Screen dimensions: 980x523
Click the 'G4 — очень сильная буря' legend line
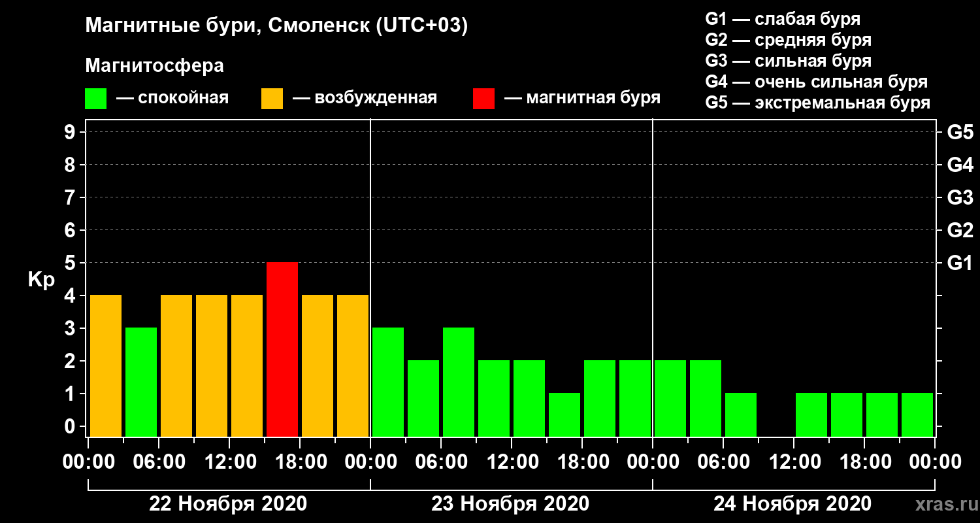pos(817,82)
